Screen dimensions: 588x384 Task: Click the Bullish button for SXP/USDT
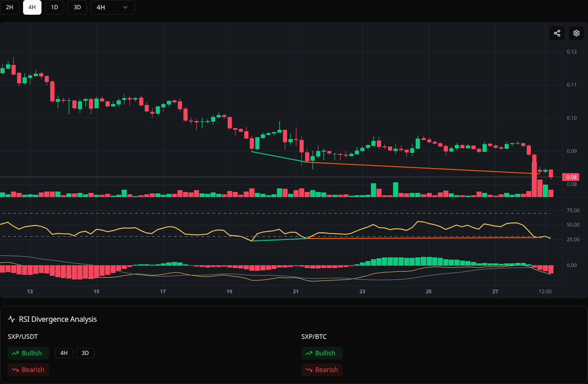(x=28, y=353)
